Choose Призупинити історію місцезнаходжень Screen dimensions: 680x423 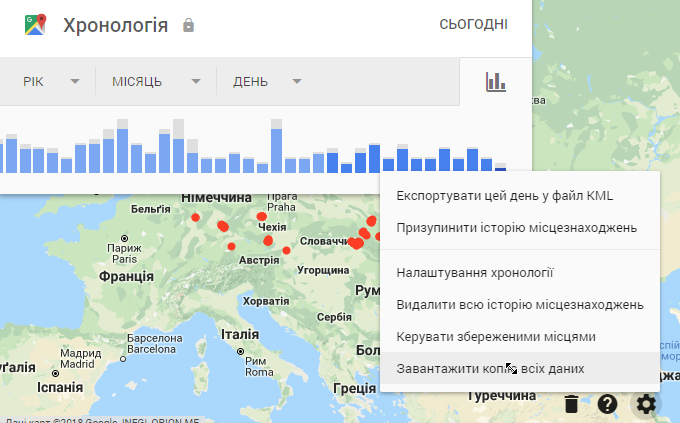coord(516,227)
